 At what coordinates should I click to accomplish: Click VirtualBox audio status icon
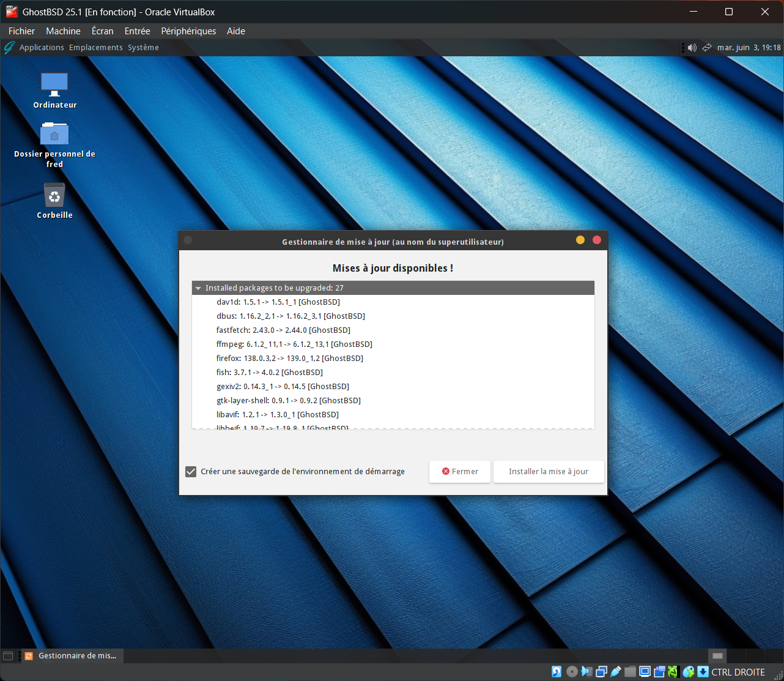coord(586,672)
